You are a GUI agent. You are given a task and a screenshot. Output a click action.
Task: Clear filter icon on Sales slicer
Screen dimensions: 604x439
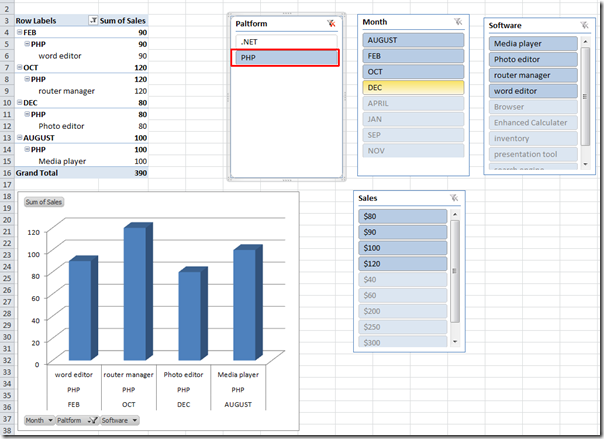coord(454,198)
